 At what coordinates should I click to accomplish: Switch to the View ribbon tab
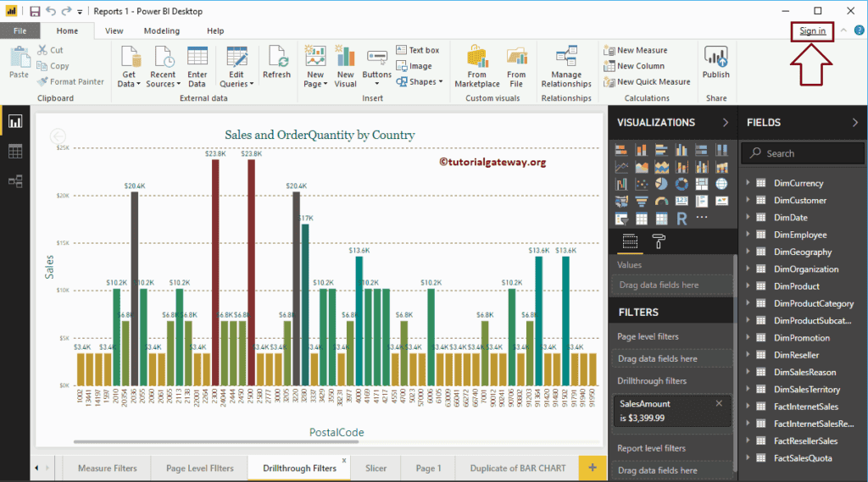point(114,31)
